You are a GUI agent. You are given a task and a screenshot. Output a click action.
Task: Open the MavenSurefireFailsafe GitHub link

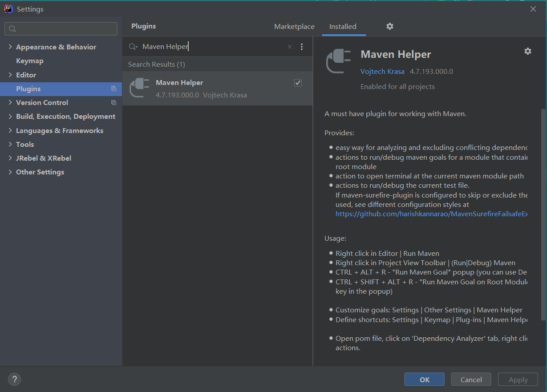tap(431, 214)
